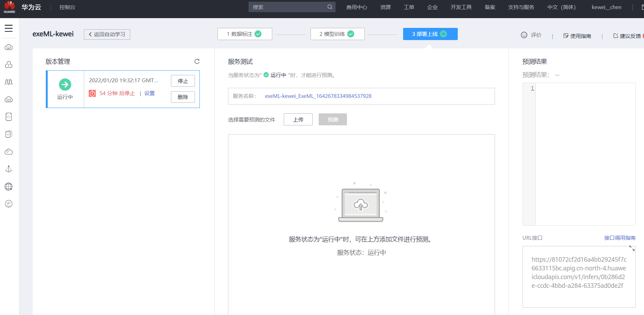
Task: Click the red timer auto-stop icon
Action: (92, 93)
